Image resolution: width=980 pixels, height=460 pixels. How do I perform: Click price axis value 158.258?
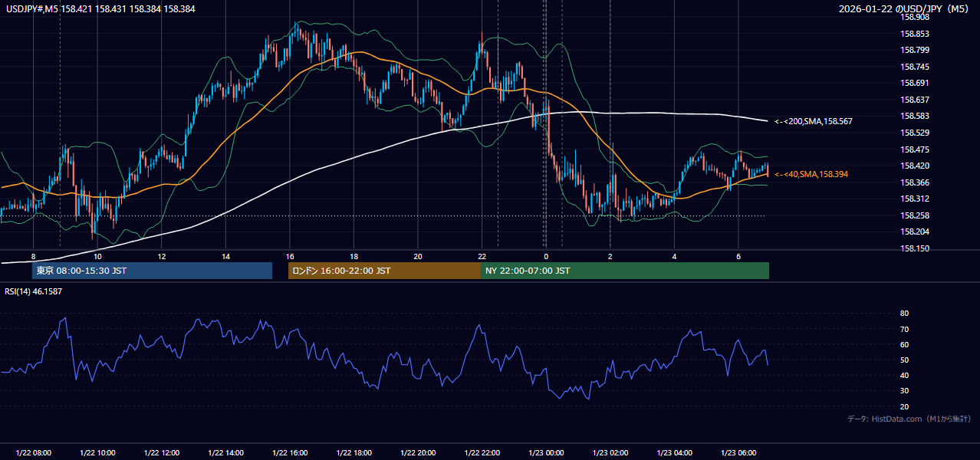coord(916,215)
